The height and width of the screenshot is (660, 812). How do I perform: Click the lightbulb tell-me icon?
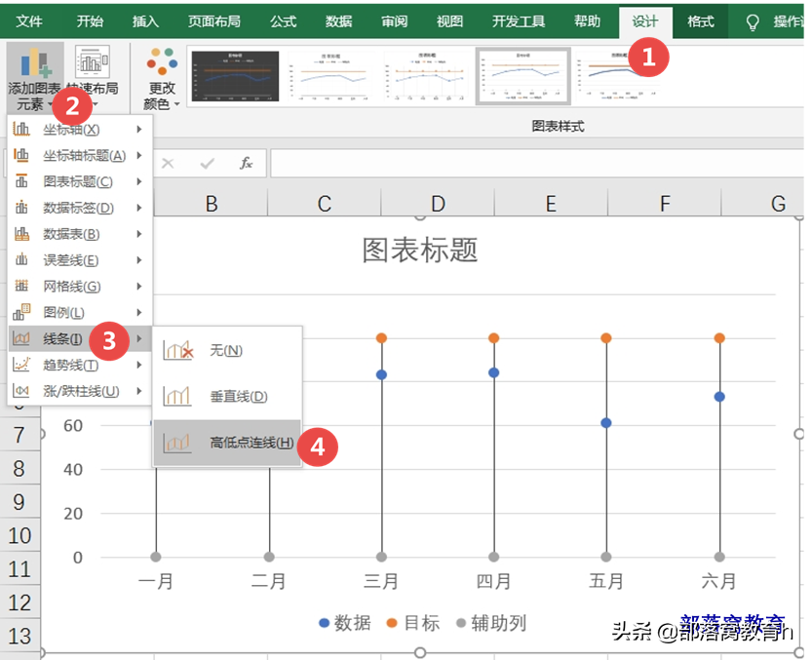pyautogui.click(x=752, y=22)
